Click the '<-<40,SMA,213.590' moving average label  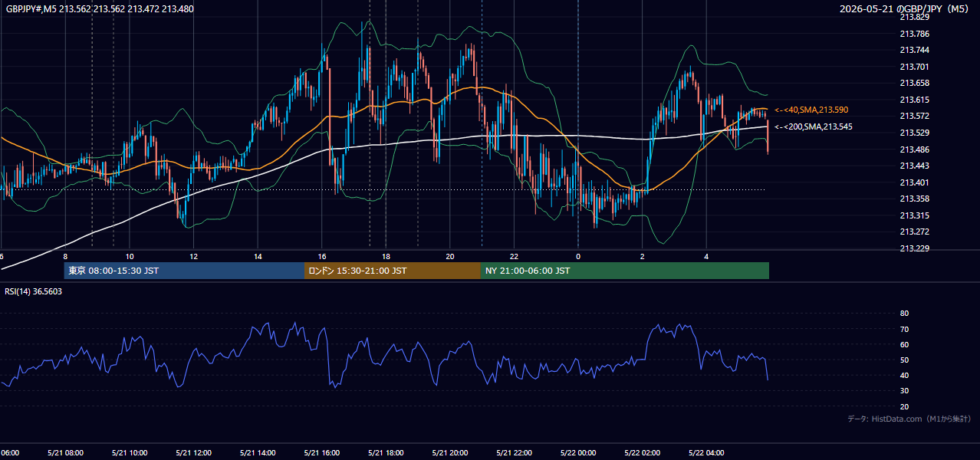click(811, 110)
